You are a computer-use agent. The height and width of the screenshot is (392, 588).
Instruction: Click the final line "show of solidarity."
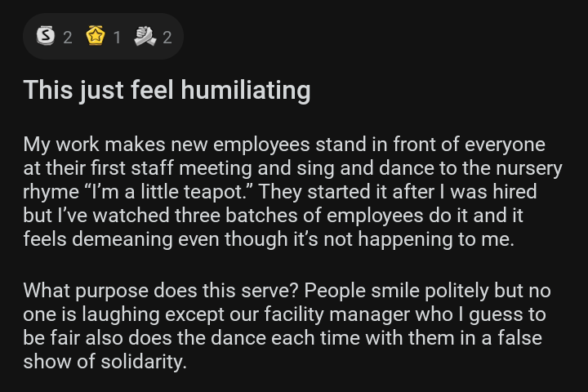pyautogui.click(x=105, y=362)
